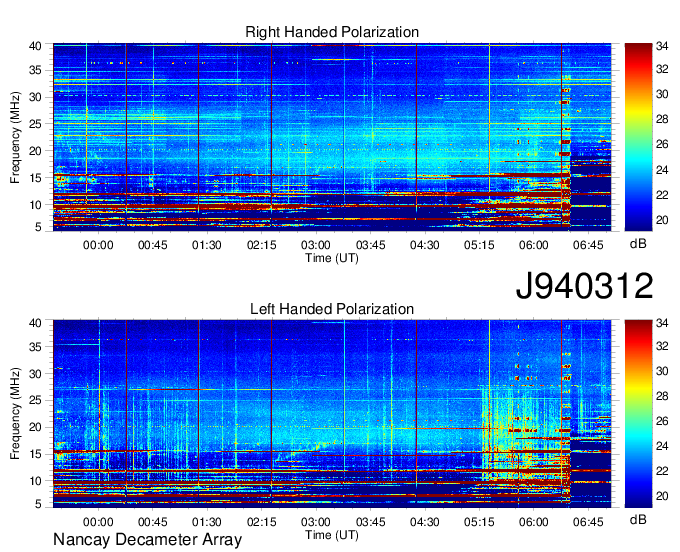680x552 pixels.
Task: Click the 06:00 time tick under Right Handed plot
Action: (x=533, y=245)
